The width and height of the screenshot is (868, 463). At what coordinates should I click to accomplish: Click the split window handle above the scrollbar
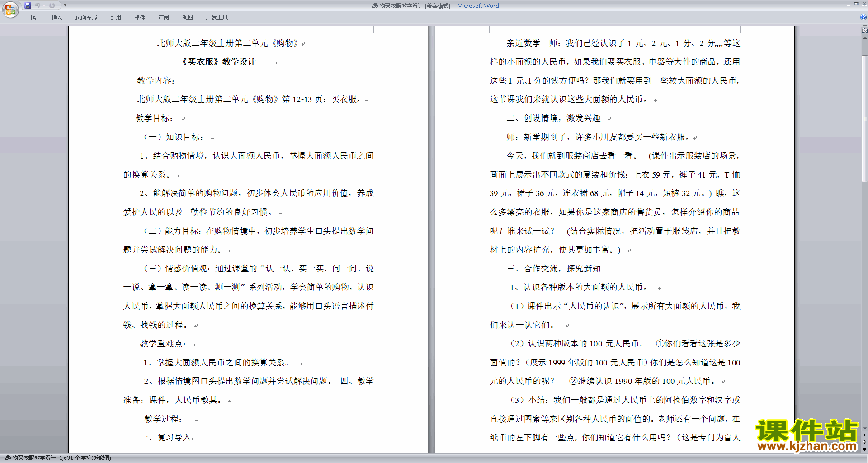point(864,26)
